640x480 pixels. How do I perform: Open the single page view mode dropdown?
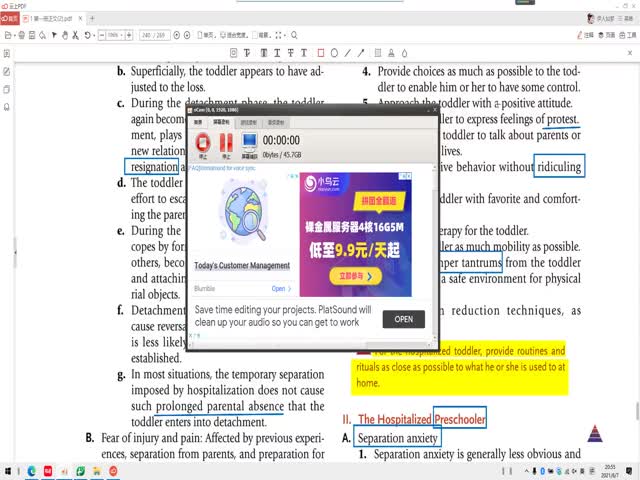pos(207,35)
